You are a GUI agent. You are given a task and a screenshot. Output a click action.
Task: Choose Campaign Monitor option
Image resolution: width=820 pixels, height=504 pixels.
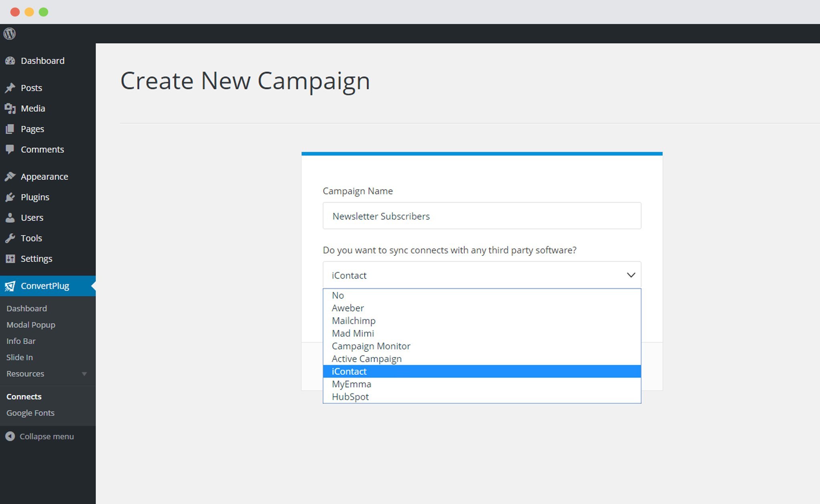(482, 346)
